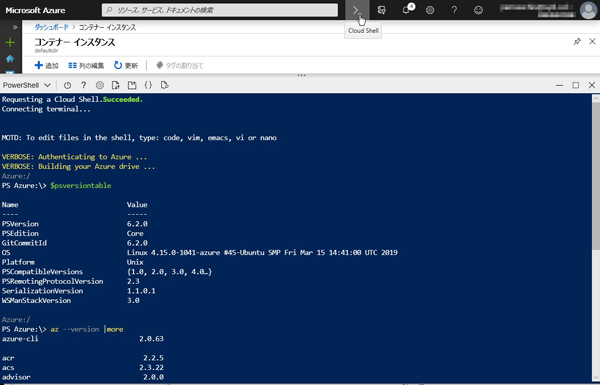
Task: Open the help question mark in top bar
Action: tap(454, 10)
